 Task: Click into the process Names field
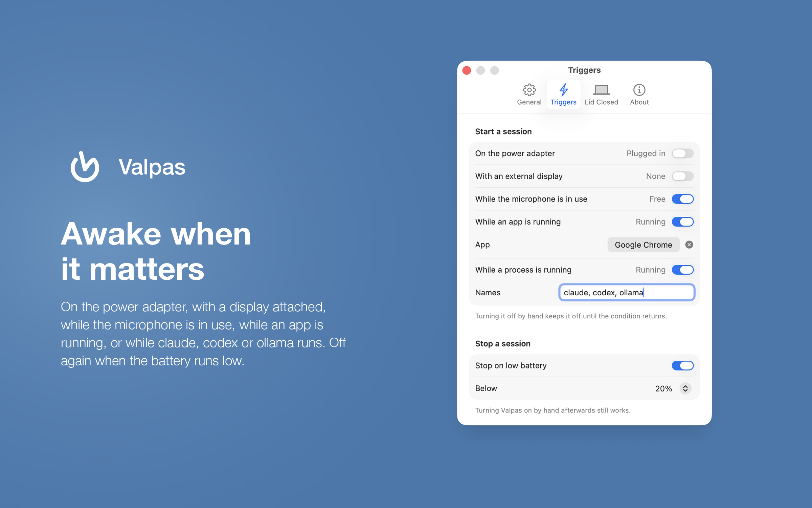point(627,292)
